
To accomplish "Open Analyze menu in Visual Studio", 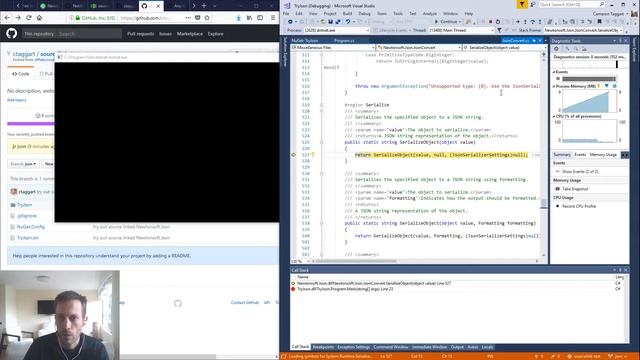I will point(429,13).
